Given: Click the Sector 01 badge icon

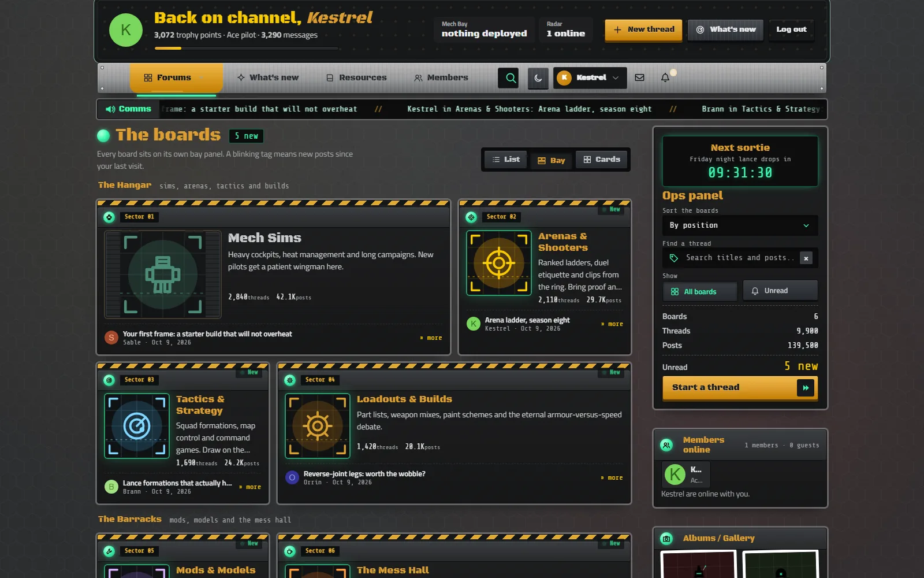Looking at the screenshot, I should point(109,217).
